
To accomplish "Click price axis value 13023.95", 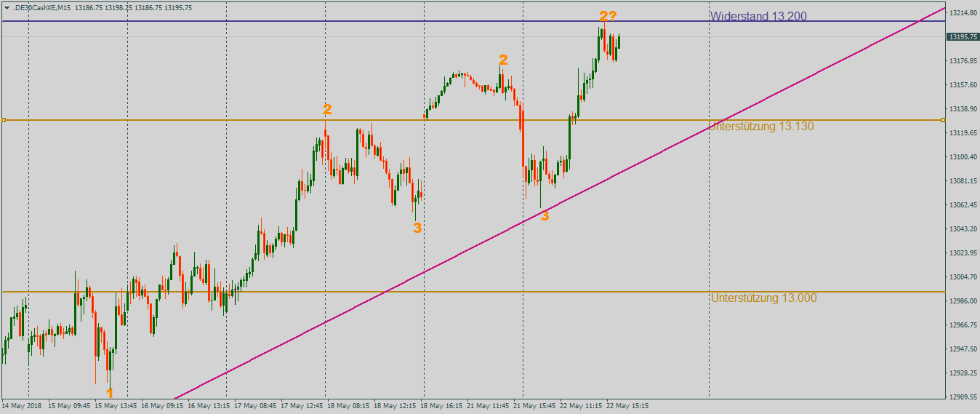I will click(x=963, y=253).
